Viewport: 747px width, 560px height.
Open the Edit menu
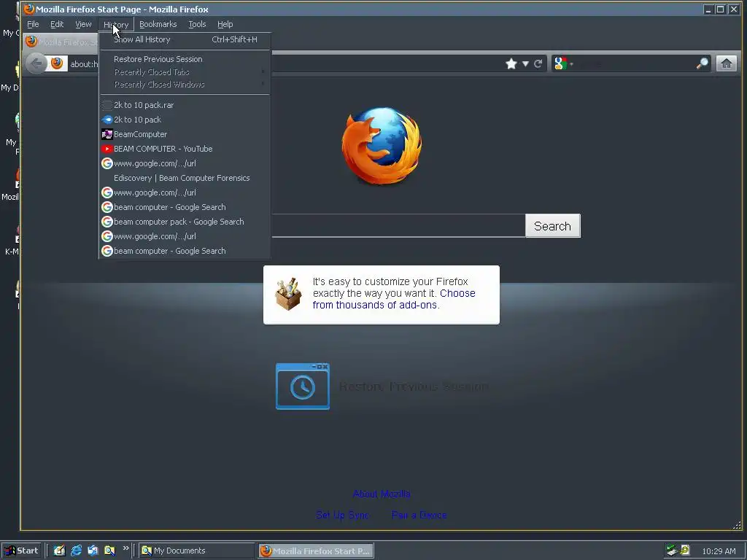57,24
